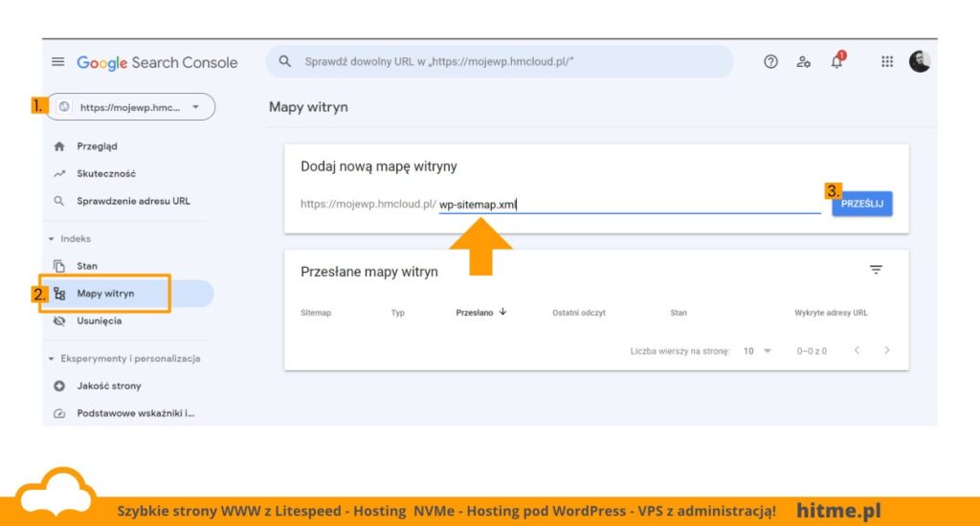The width and height of the screenshot is (980, 526).
Task: Open the notifications bell
Action: [x=836, y=60]
